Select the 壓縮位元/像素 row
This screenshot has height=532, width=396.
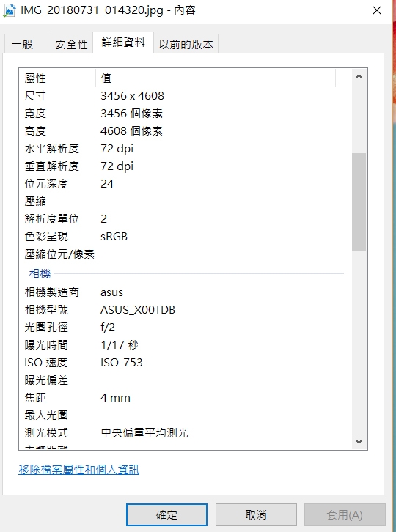coord(185,254)
